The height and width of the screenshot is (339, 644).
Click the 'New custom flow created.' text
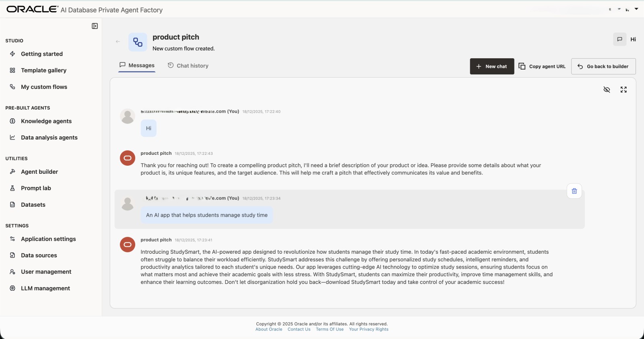coord(184,49)
